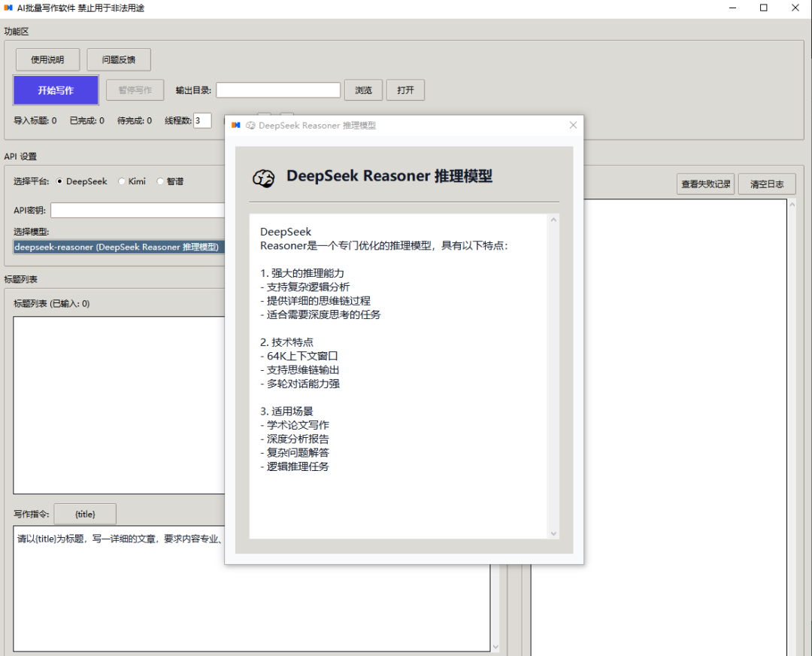Click the '支持思维链输出' line in dialog
Viewport: 812px width, 656px height.
(x=300, y=370)
